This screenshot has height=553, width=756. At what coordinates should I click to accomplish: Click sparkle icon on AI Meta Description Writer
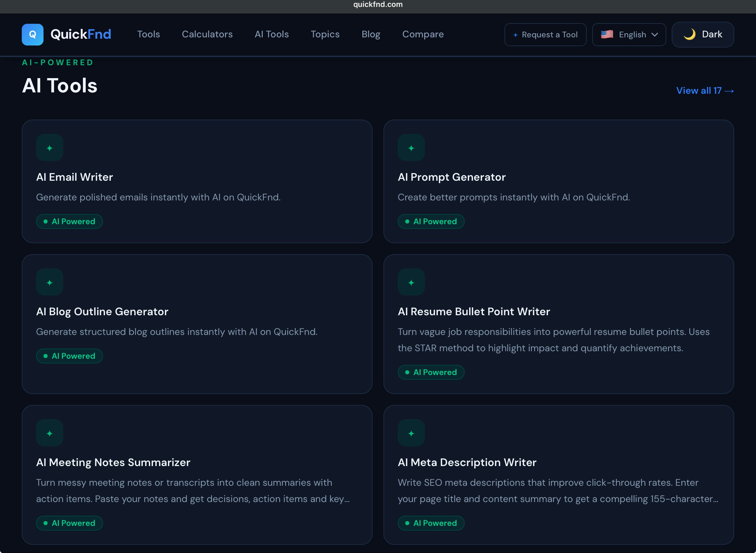(x=411, y=433)
